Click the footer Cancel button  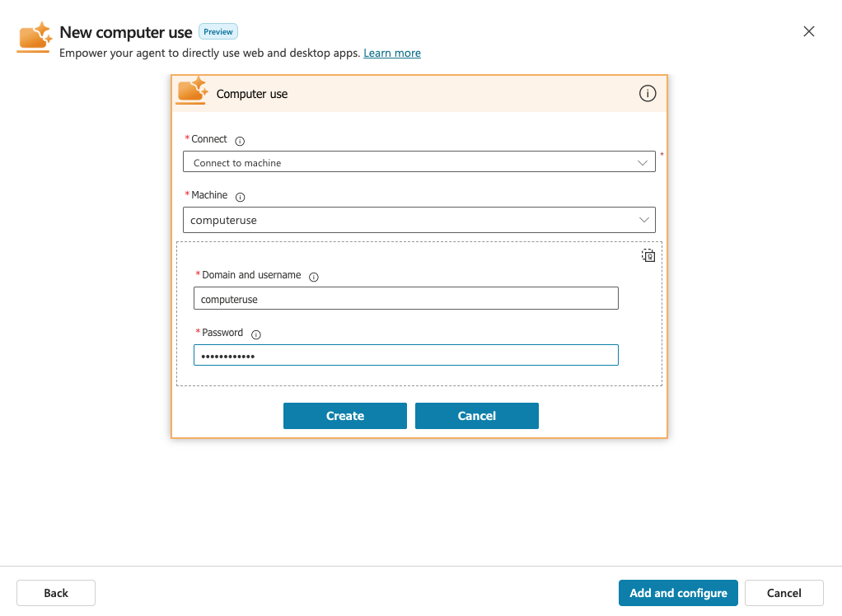click(784, 593)
